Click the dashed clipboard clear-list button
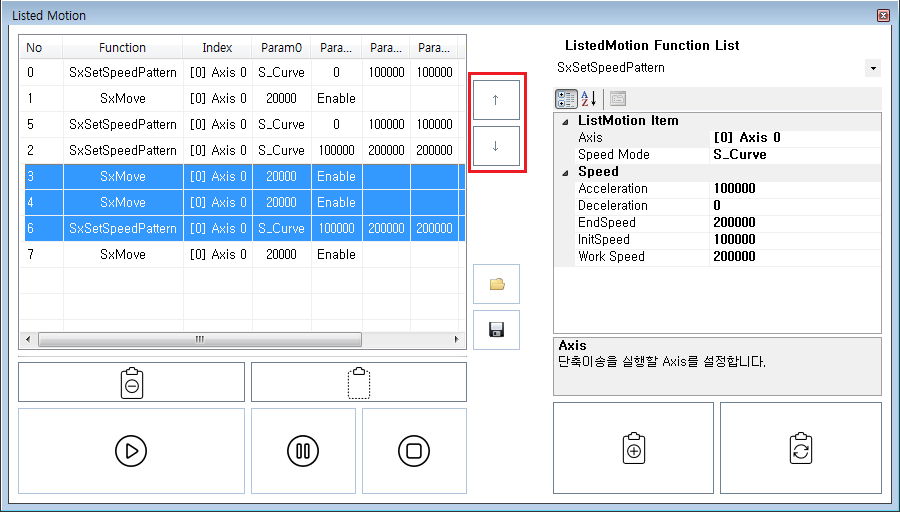 point(358,382)
